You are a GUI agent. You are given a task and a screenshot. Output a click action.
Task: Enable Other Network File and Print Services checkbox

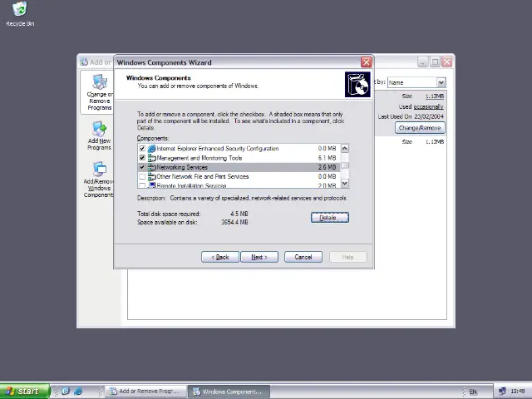click(x=142, y=176)
